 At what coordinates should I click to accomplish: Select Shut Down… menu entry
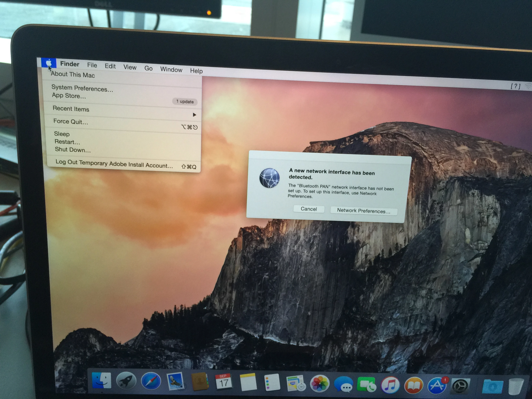(73, 150)
